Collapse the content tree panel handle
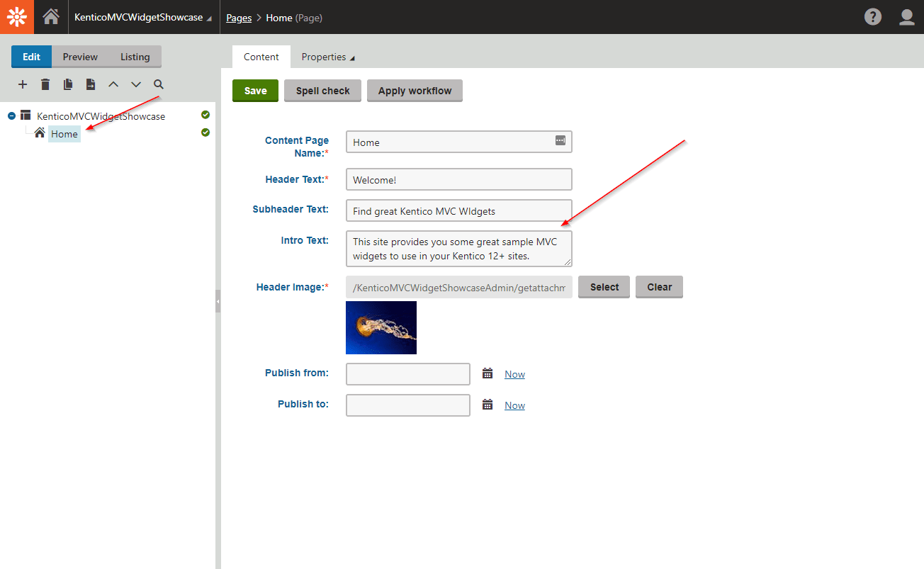Viewport: 924px width, 569px height. [x=218, y=301]
